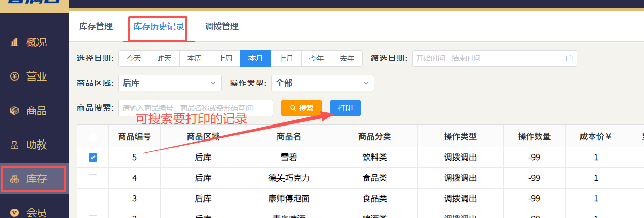
Task: Open the 会员 sidebar section
Action: (34, 212)
